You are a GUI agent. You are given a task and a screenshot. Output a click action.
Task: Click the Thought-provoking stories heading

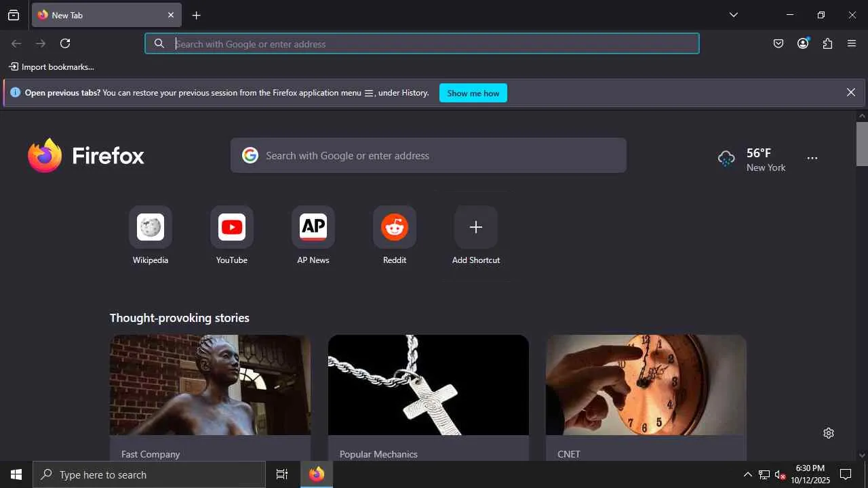(x=180, y=318)
